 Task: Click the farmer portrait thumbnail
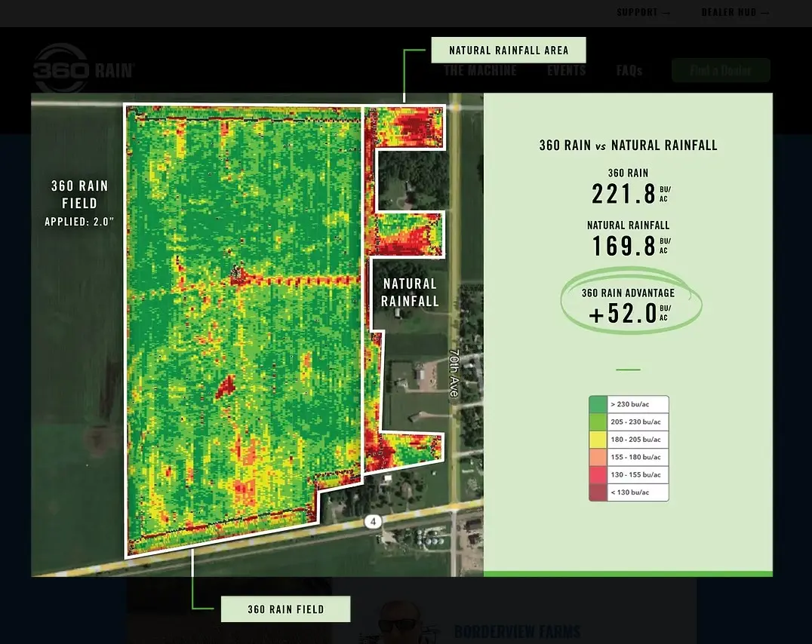click(x=398, y=622)
